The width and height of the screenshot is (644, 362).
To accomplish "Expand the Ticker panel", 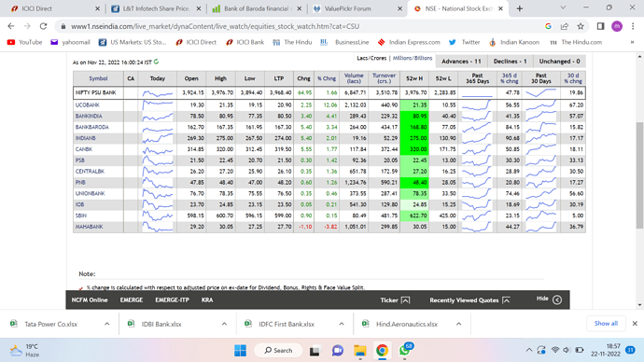I will 395,300.
